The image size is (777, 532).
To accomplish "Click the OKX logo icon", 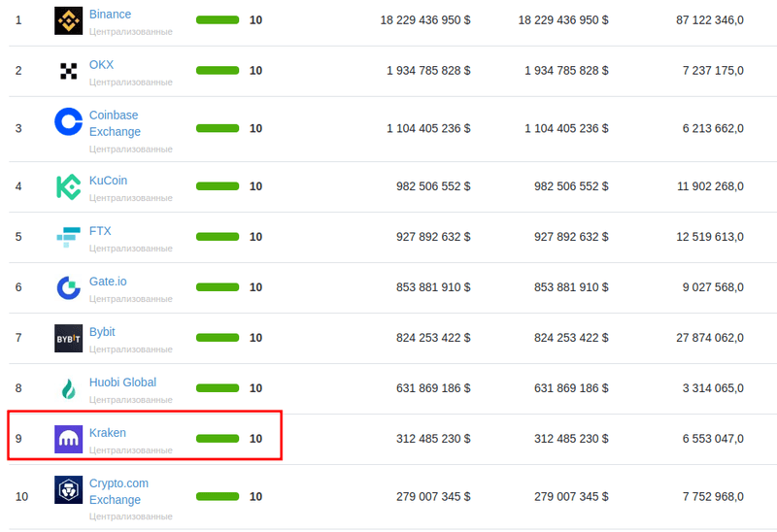I will click(68, 71).
